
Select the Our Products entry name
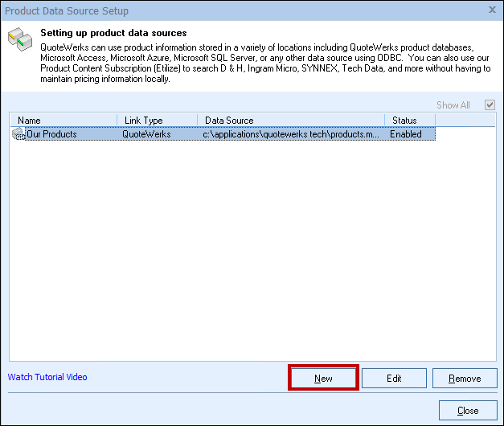coord(51,134)
